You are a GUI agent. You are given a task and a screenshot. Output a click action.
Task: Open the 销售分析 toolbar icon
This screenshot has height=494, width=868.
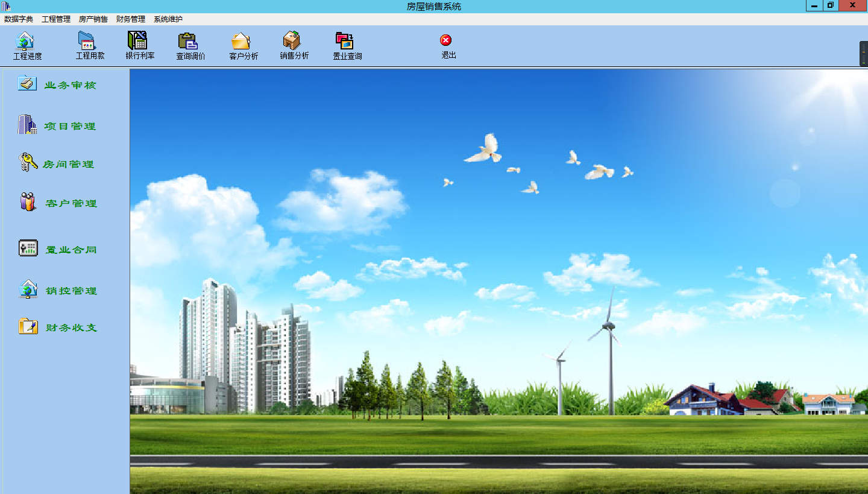coord(292,40)
